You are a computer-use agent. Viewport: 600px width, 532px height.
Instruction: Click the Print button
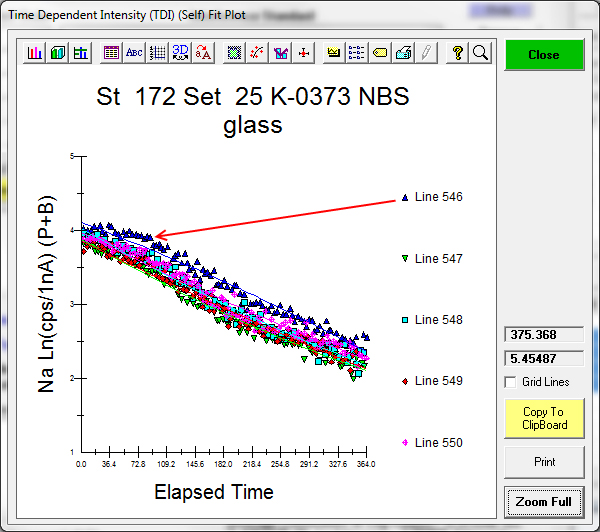(x=543, y=462)
